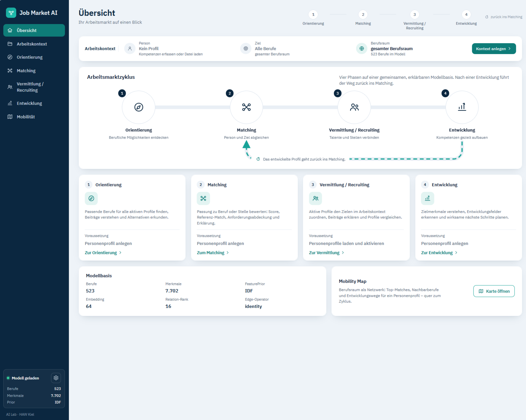Click the Person profile icon in Arbeitskontext
Viewport: 526px width, 420px height.
coord(130,48)
